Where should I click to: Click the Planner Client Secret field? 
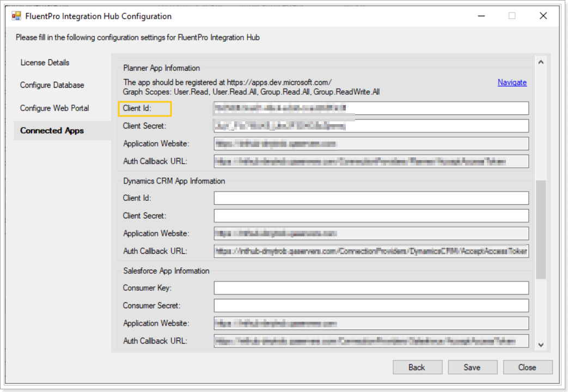pos(371,126)
